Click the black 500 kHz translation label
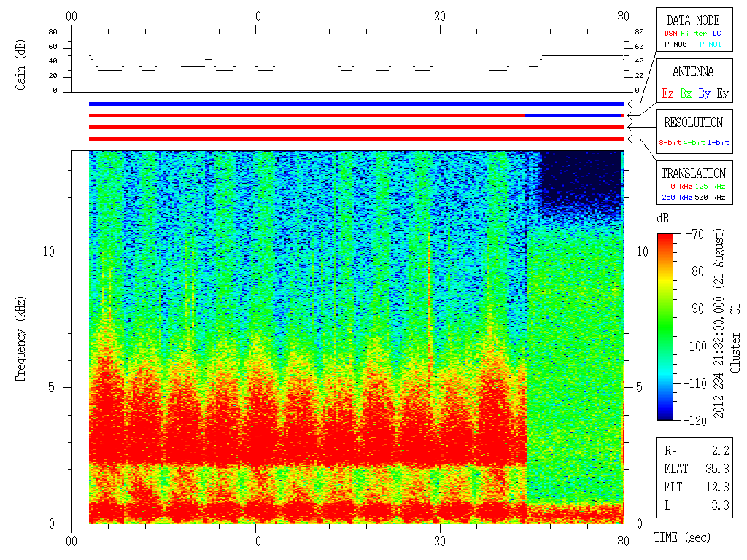 click(x=710, y=198)
